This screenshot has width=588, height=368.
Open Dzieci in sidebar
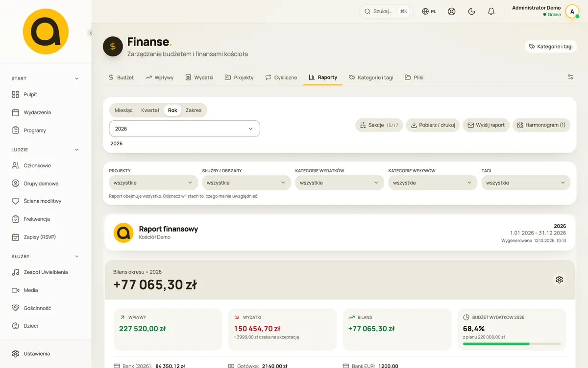[46, 326]
